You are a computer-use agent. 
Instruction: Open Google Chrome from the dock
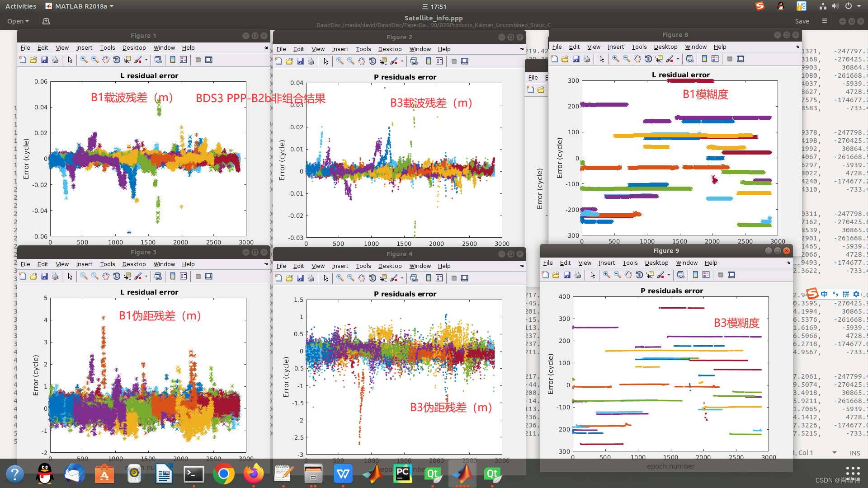pos(224,474)
